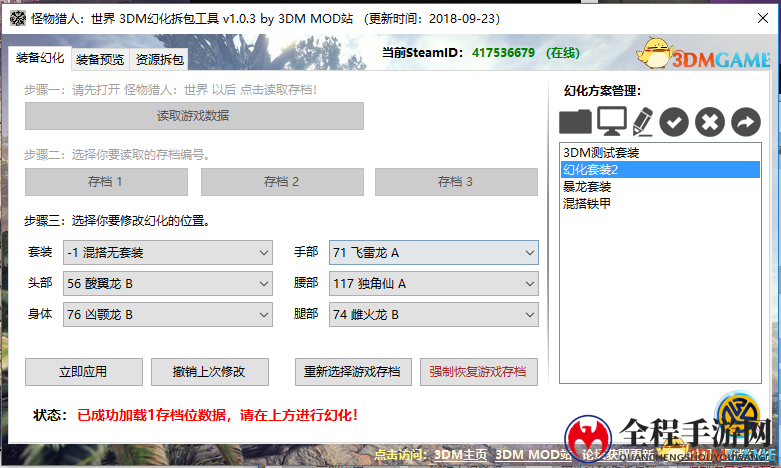This screenshot has width=781, height=468.
Task: Click the monitor icon in scheme management
Action: point(612,121)
